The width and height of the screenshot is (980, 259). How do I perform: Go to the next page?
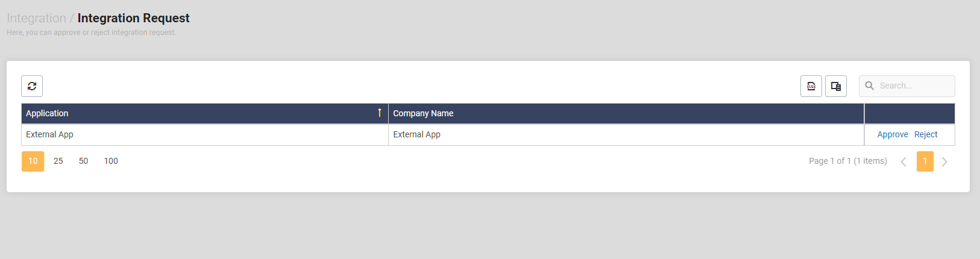click(944, 161)
